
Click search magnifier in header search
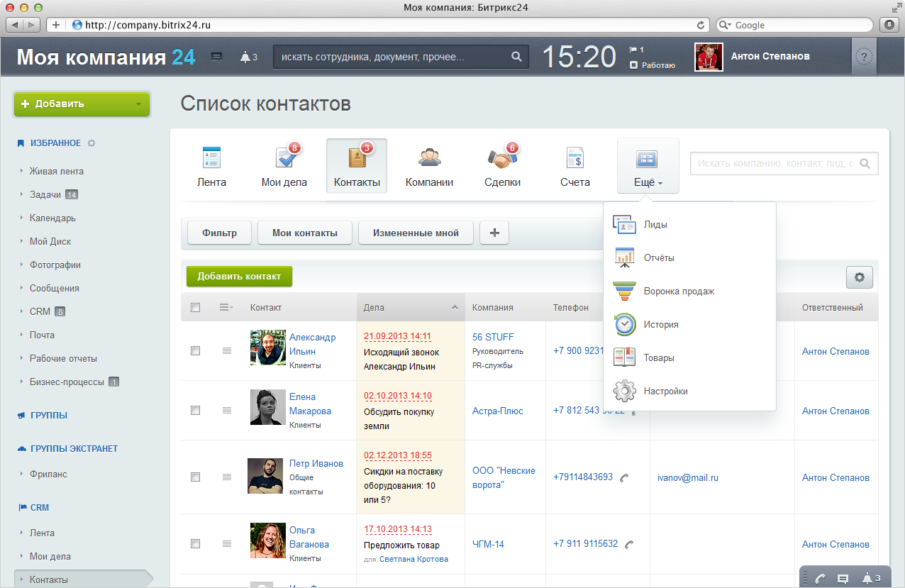(516, 57)
